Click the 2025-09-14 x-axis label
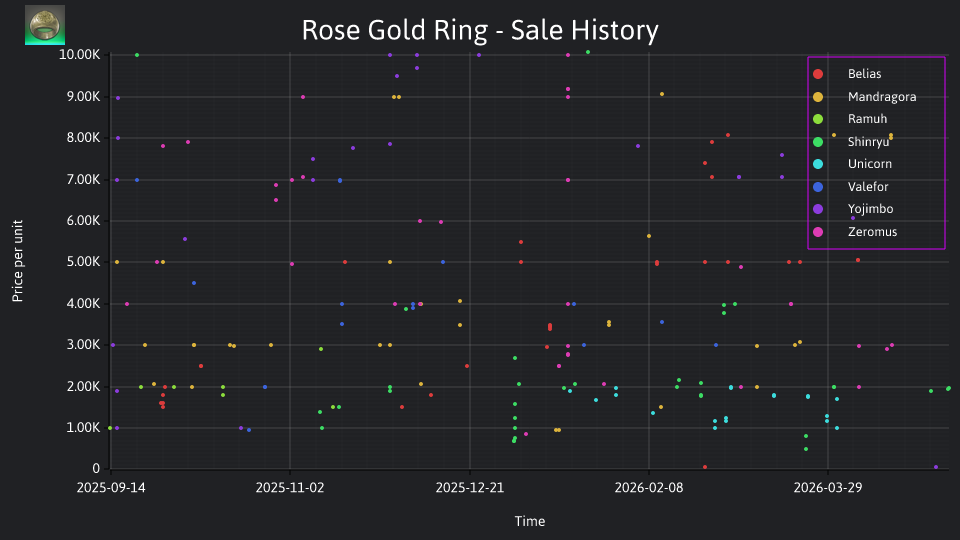 (x=111, y=488)
